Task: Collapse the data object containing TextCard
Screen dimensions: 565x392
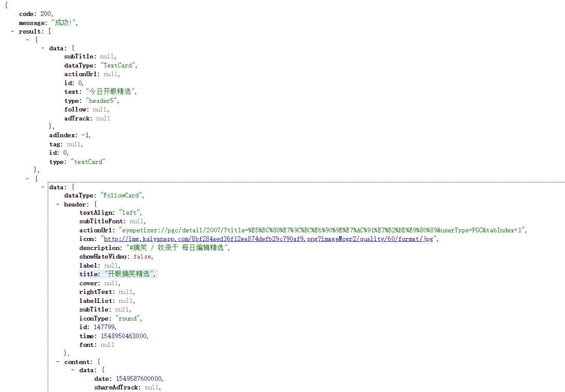Action: (x=43, y=48)
